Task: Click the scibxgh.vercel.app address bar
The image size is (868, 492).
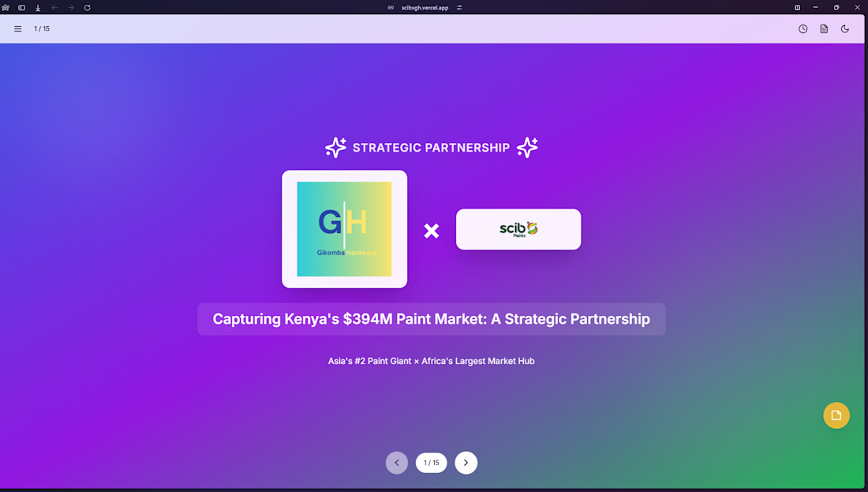Action: 425,8
